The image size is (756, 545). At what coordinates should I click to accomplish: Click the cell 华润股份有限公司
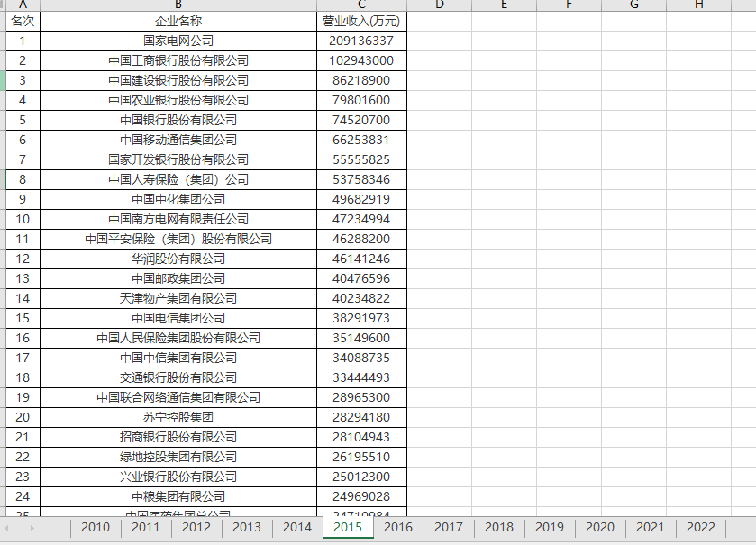[x=178, y=259]
